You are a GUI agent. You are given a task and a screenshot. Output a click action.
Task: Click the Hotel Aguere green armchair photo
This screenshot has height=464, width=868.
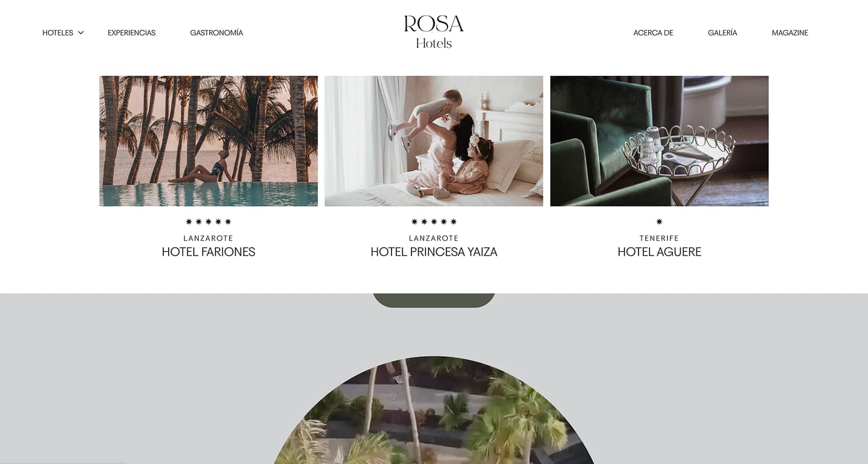coord(659,141)
